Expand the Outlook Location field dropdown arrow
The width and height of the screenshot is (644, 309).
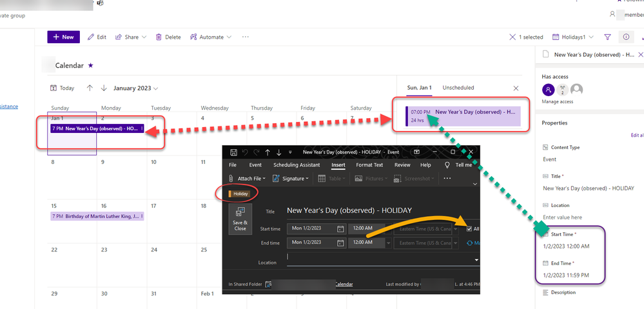476,260
